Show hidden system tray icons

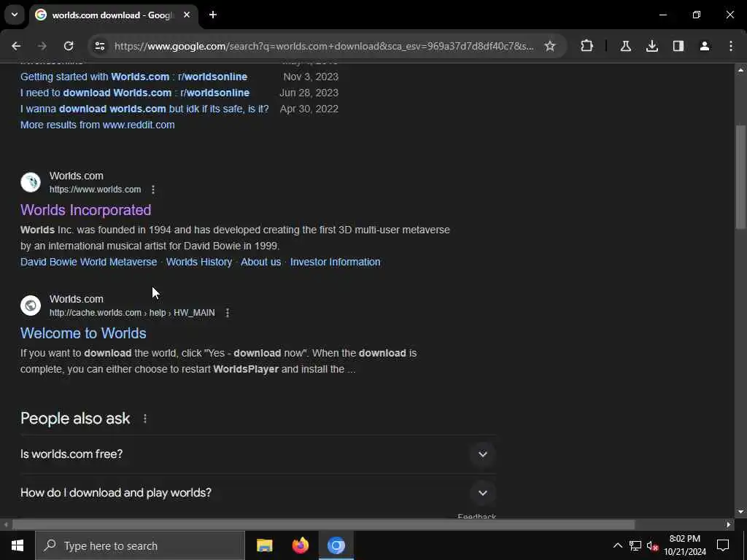tap(617, 545)
